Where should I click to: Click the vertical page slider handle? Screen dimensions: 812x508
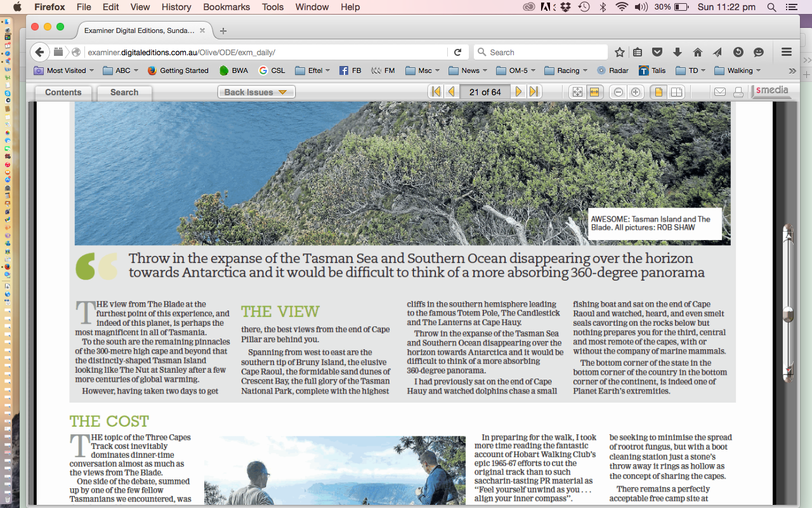[788, 314]
